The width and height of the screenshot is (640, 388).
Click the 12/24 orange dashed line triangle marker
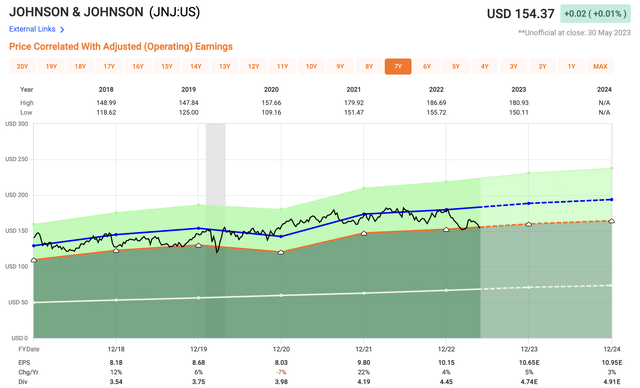click(x=611, y=221)
